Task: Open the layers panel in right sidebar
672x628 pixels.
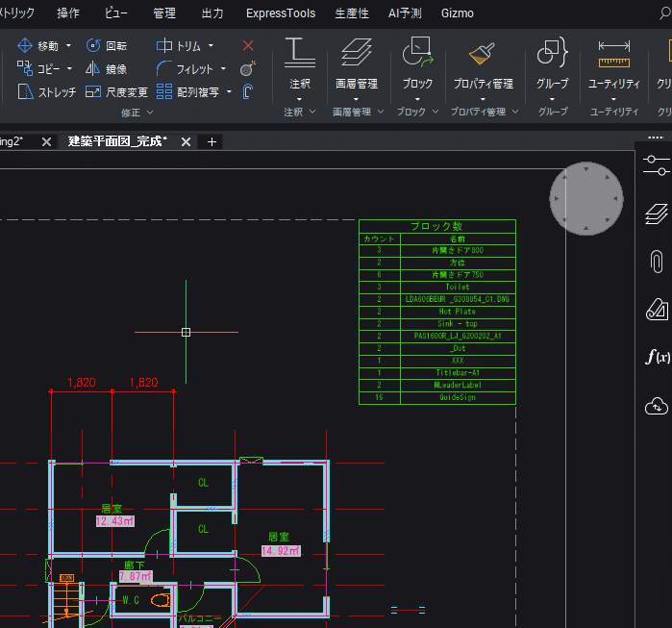Action: point(657,214)
